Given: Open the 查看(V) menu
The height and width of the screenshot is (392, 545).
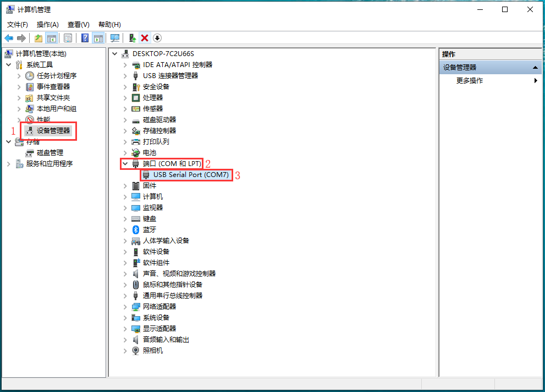Looking at the screenshot, I should pyautogui.click(x=78, y=24).
